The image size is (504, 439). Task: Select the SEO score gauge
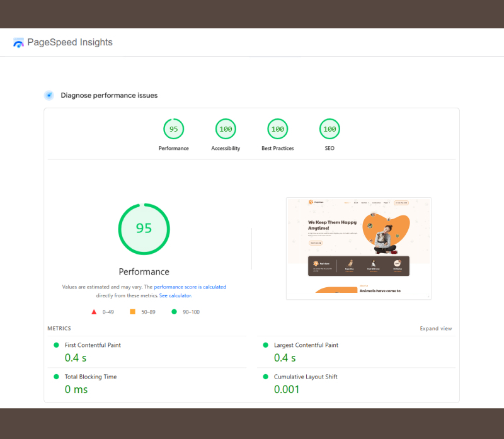(329, 129)
